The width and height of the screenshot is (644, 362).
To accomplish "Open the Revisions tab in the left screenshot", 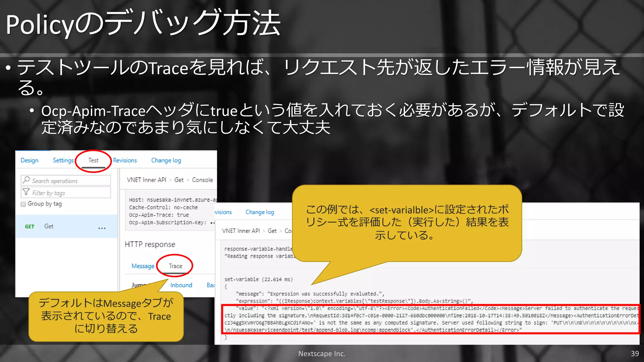I will [x=125, y=160].
